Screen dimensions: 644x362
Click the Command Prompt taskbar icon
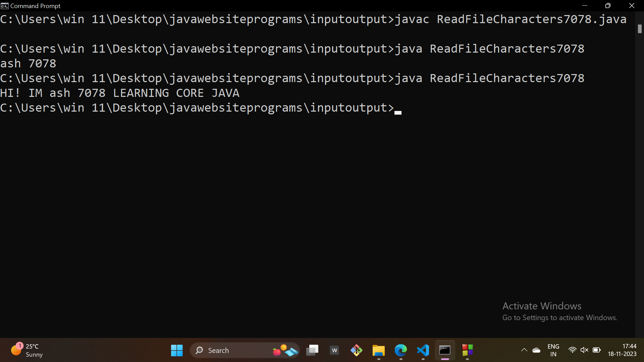point(445,350)
